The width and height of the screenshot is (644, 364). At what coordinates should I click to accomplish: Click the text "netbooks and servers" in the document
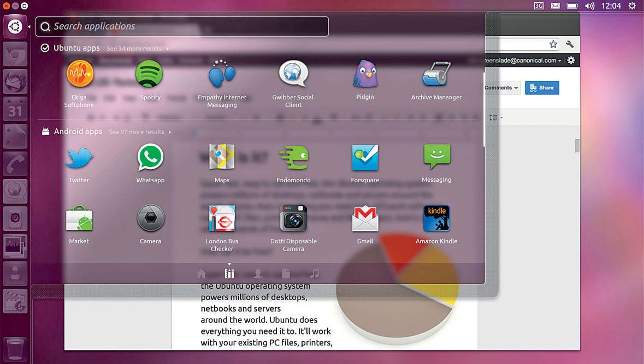241,308
